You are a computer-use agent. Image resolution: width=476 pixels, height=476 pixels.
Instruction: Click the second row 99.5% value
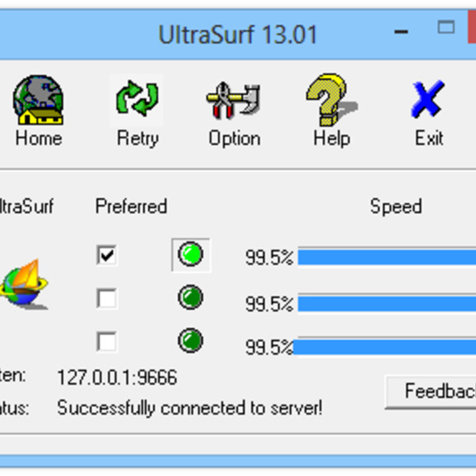coord(269,304)
